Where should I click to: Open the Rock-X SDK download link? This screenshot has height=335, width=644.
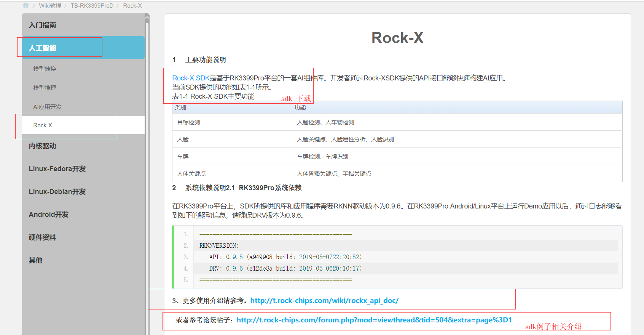click(x=191, y=78)
